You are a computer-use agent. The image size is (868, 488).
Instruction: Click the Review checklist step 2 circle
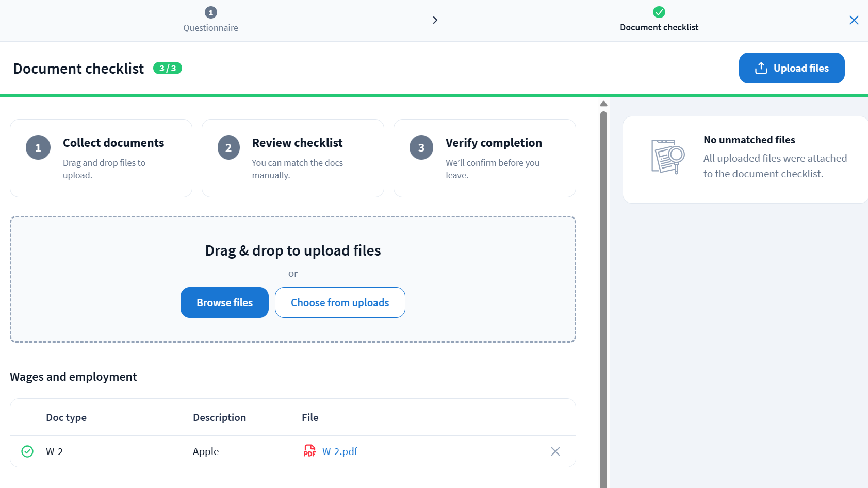228,148
